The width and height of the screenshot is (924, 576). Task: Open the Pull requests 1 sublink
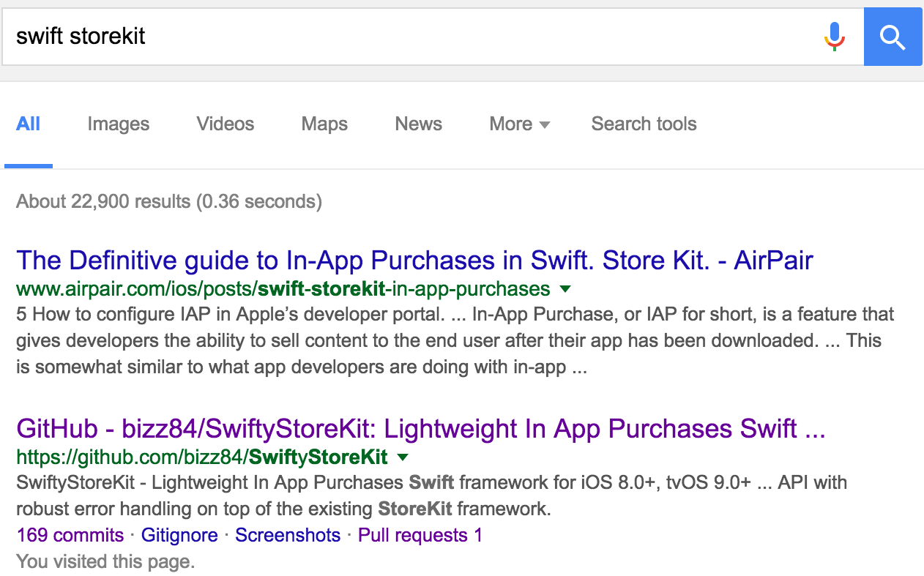(420, 535)
